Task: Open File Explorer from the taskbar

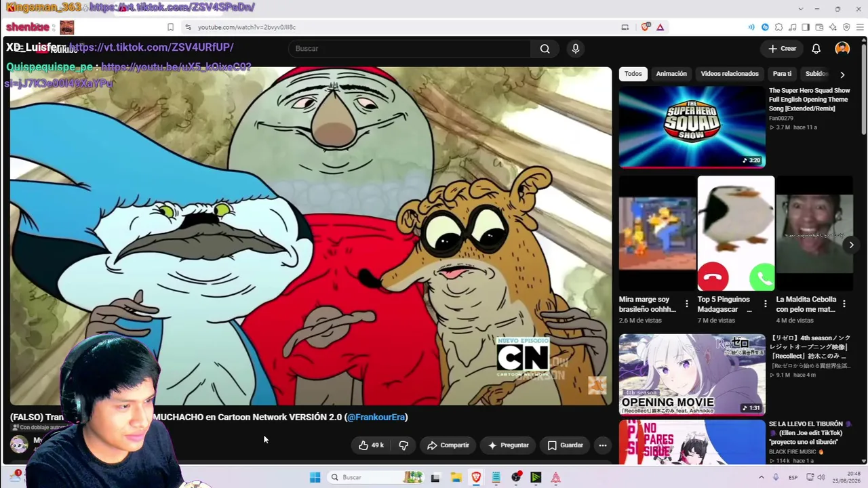Action: (456, 477)
